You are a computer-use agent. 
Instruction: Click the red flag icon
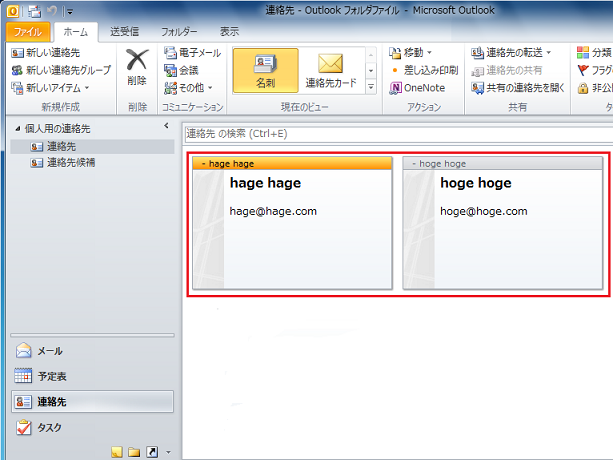tap(583, 70)
